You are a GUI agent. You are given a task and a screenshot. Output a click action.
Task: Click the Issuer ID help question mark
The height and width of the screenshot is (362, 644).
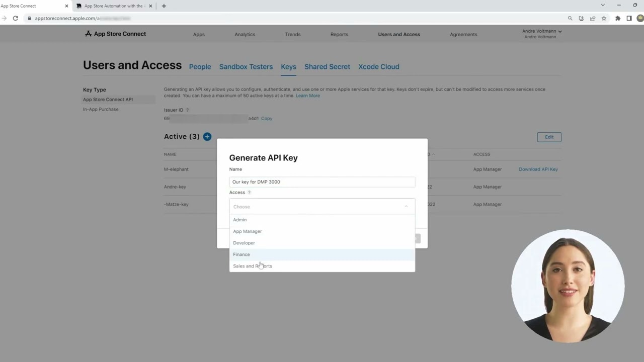(x=188, y=110)
